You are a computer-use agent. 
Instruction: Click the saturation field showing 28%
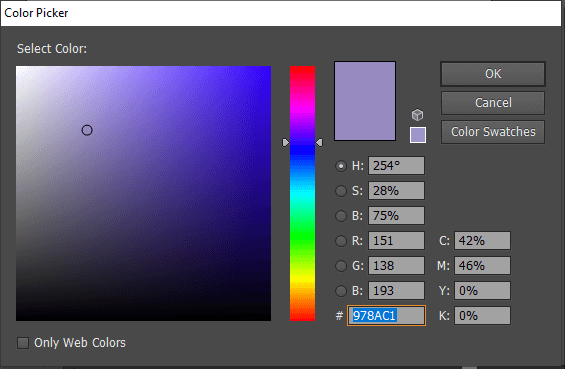point(396,191)
